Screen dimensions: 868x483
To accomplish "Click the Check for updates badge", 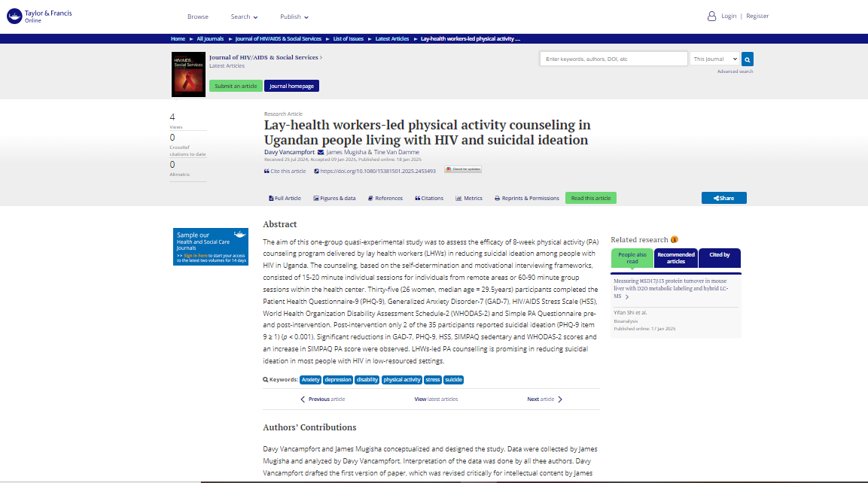I will 462,169.
